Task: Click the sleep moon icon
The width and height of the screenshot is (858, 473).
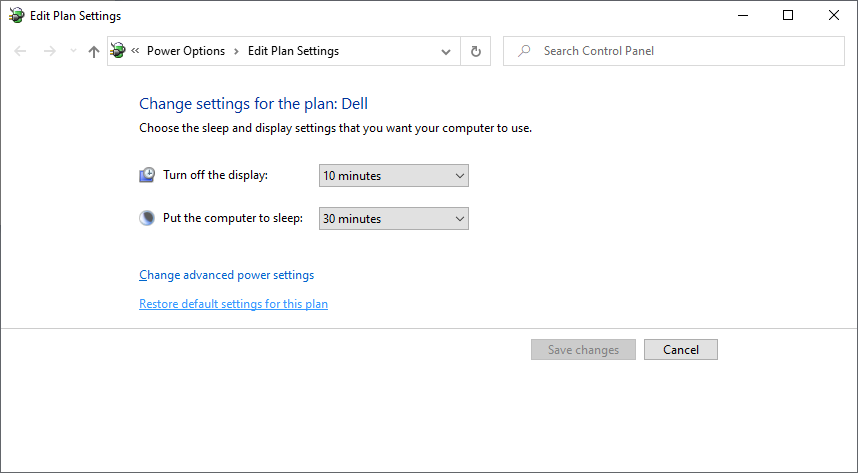Action: (147, 218)
